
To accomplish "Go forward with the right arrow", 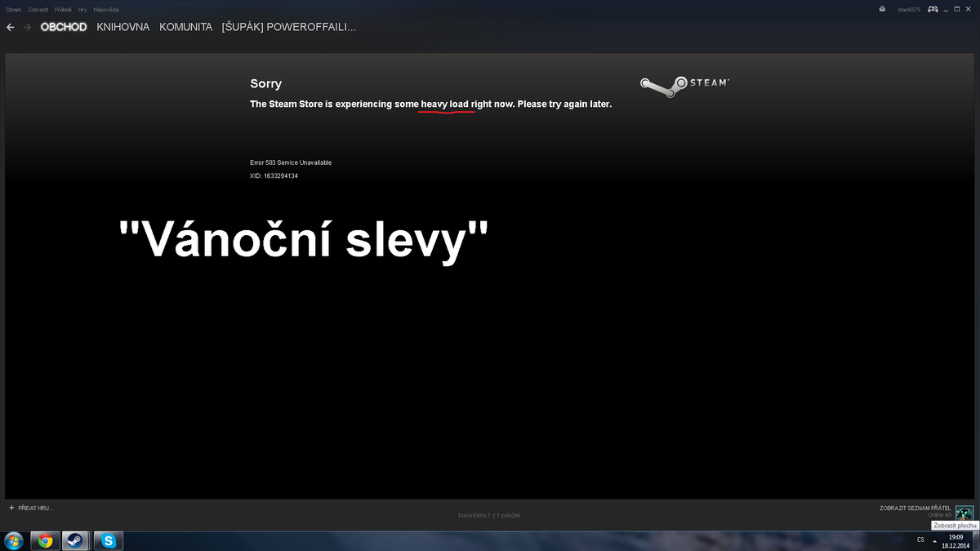I will [28, 27].
